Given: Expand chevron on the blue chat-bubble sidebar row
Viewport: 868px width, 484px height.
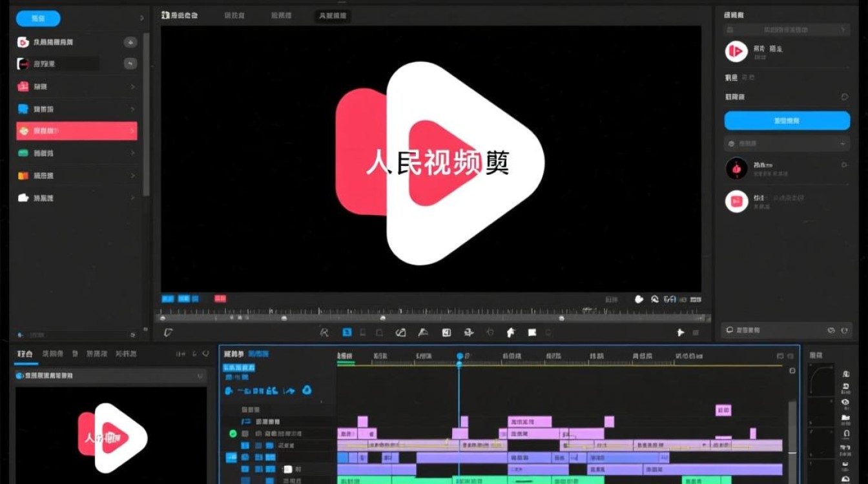Looking at the screenshot, I should [x=132, y=109].
